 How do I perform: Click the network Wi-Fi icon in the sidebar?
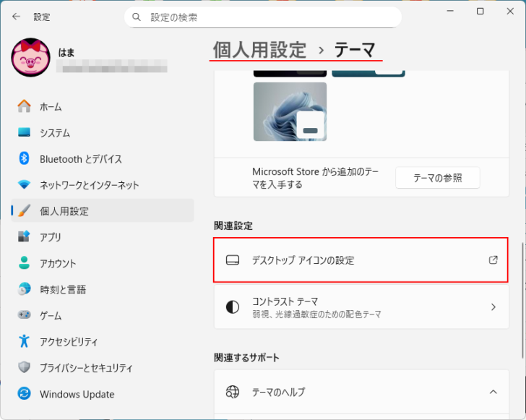pos(24,184)
